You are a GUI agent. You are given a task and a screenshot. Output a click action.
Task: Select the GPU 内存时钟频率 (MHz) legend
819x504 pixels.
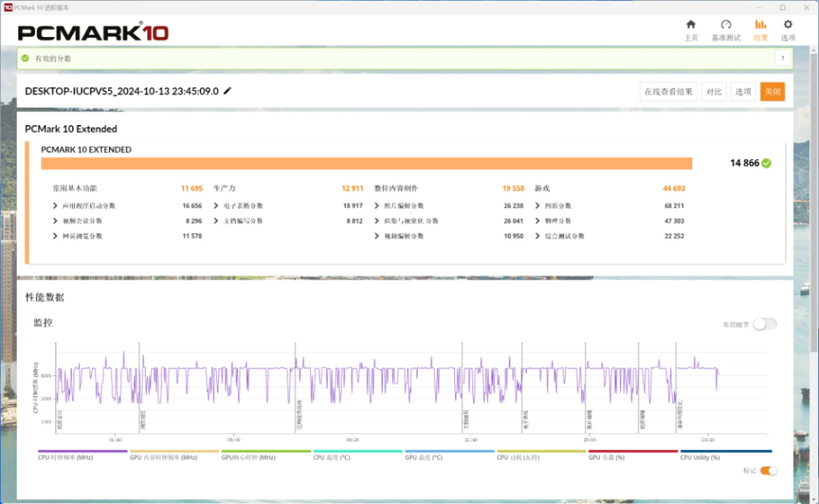click(174, 455)
